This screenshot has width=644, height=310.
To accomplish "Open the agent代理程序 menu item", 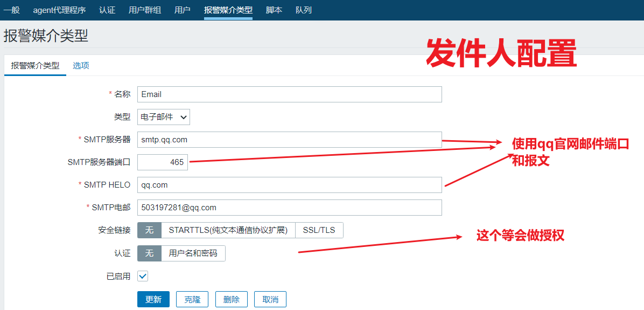I will pos(60,10).
